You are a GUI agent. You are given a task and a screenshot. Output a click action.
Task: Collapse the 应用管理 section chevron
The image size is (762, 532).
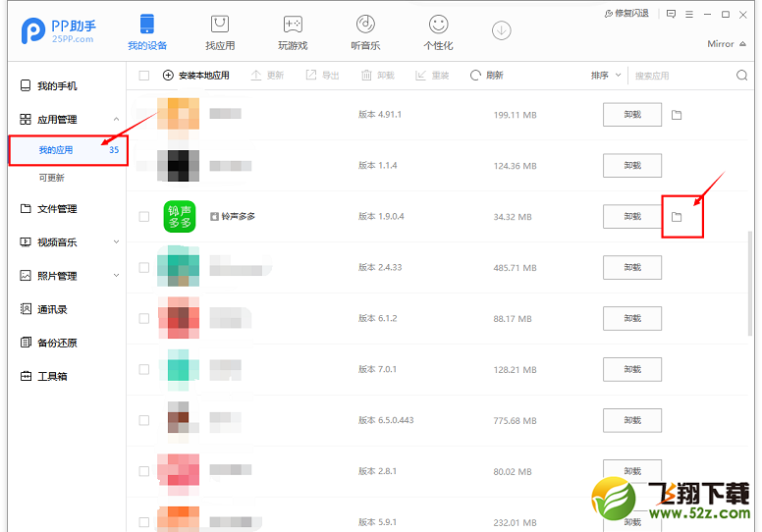[x=116, y=119]
